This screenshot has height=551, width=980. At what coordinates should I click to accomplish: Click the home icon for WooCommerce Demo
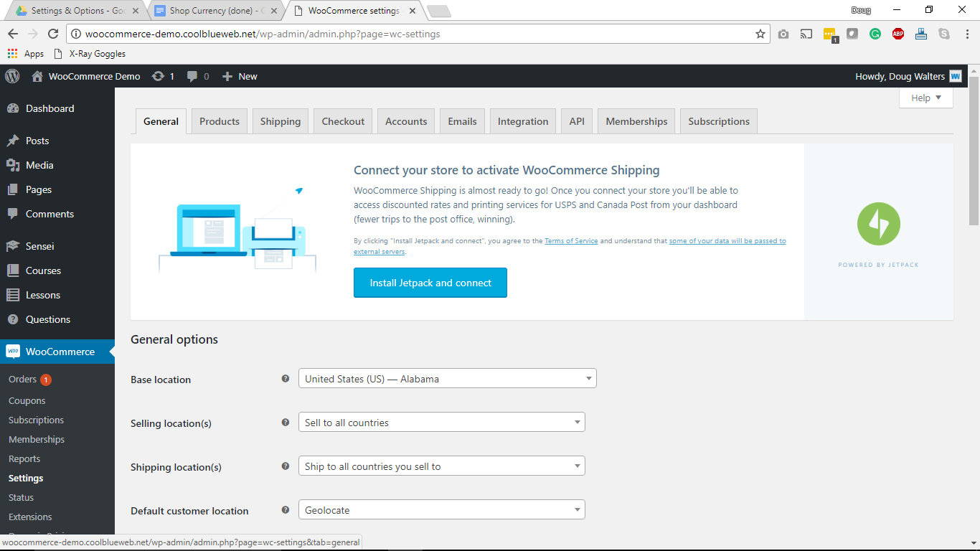pyautogui.click(x=37, y=76)
